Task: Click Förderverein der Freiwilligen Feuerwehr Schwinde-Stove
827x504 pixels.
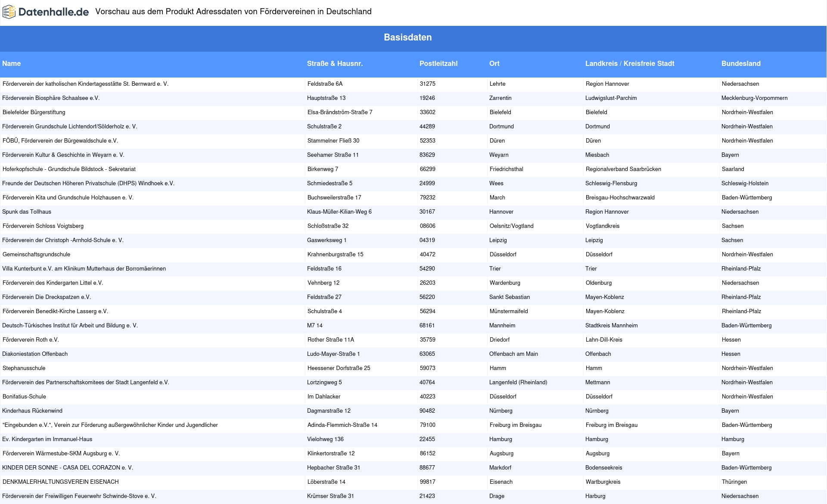Action: pos(79,496)
